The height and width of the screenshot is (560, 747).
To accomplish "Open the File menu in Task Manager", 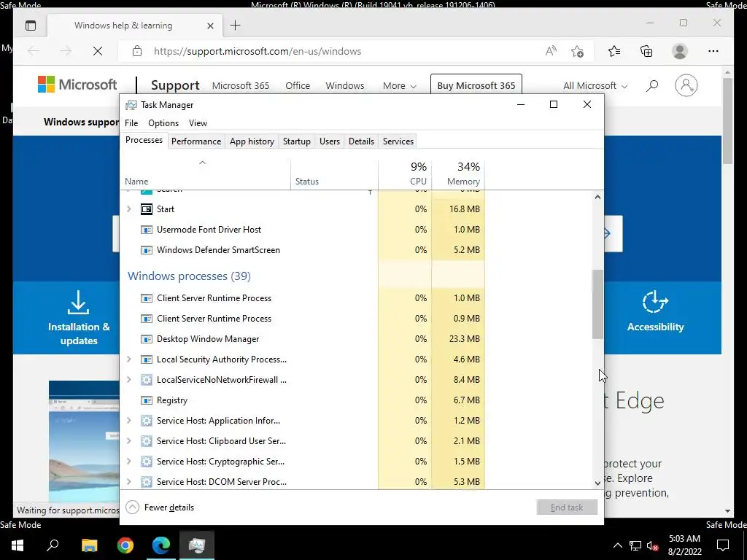I will coord(131,123).
